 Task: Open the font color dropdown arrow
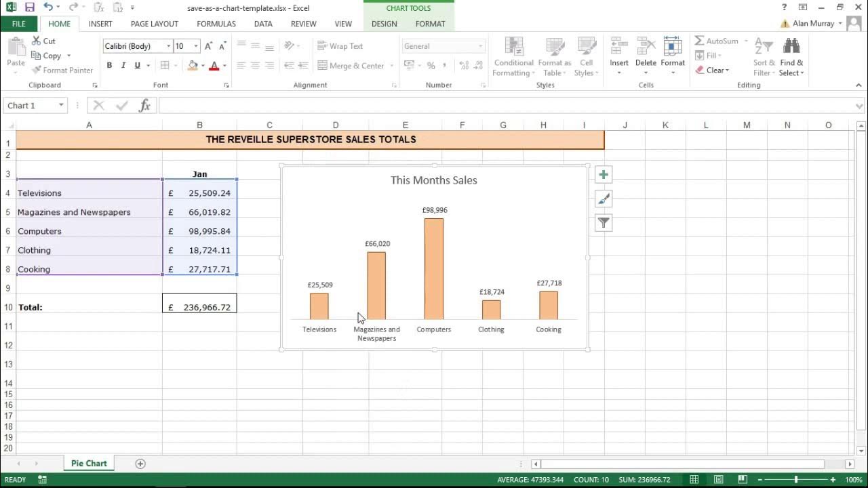[224, 66]
